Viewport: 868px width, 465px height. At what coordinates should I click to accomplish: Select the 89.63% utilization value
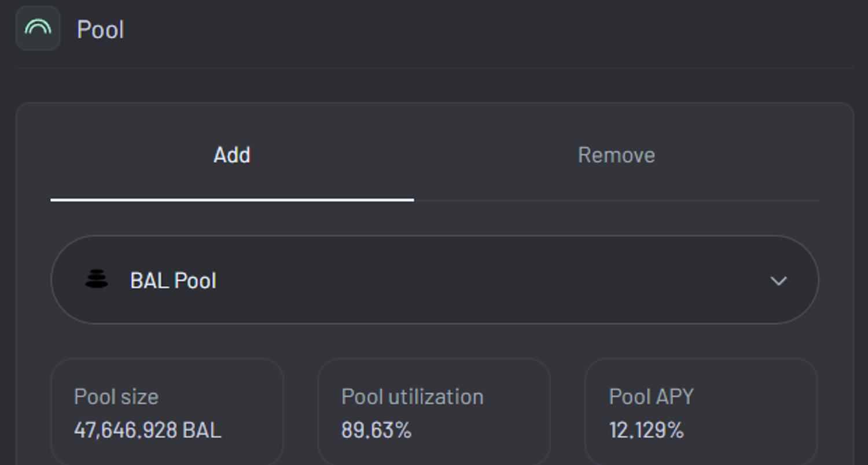pos(376,430)
